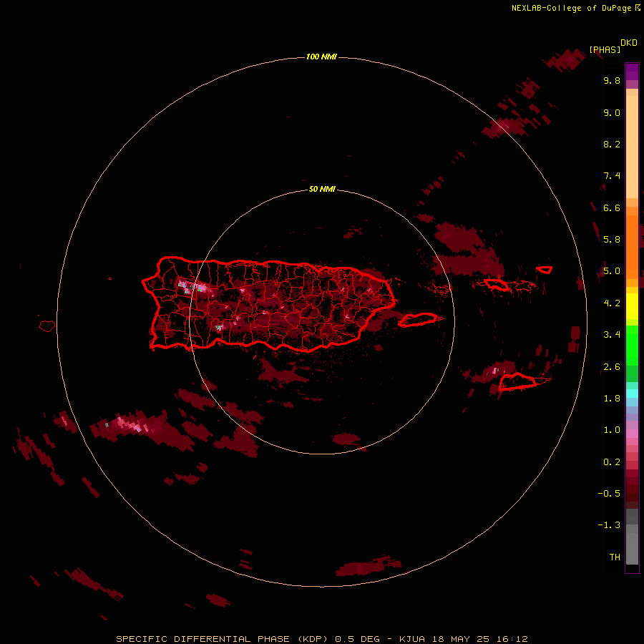
Task: Click the small Mona island outline
Action: pos(47,326)
